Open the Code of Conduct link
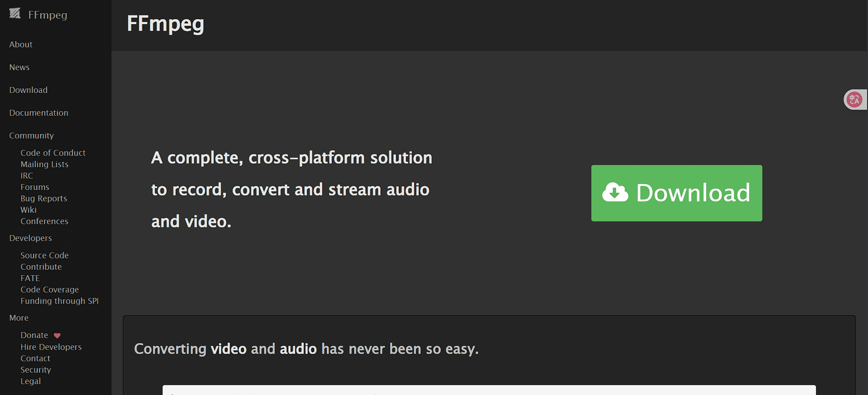The image size is (868, 395). pyautogui.click(x=53, y=153)
